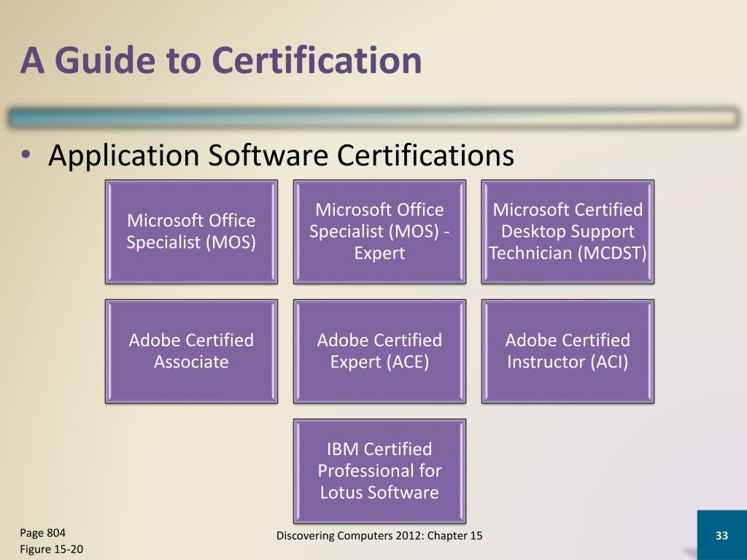Choose the Adobe Certified Instructor (ACI) box

pyautogui.click(x=568, y=351)
